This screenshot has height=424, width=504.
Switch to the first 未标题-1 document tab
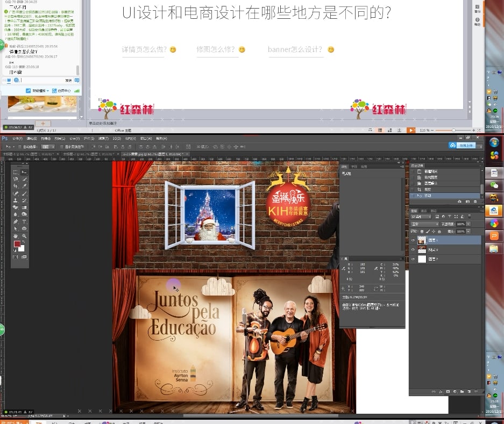(29, 154)
